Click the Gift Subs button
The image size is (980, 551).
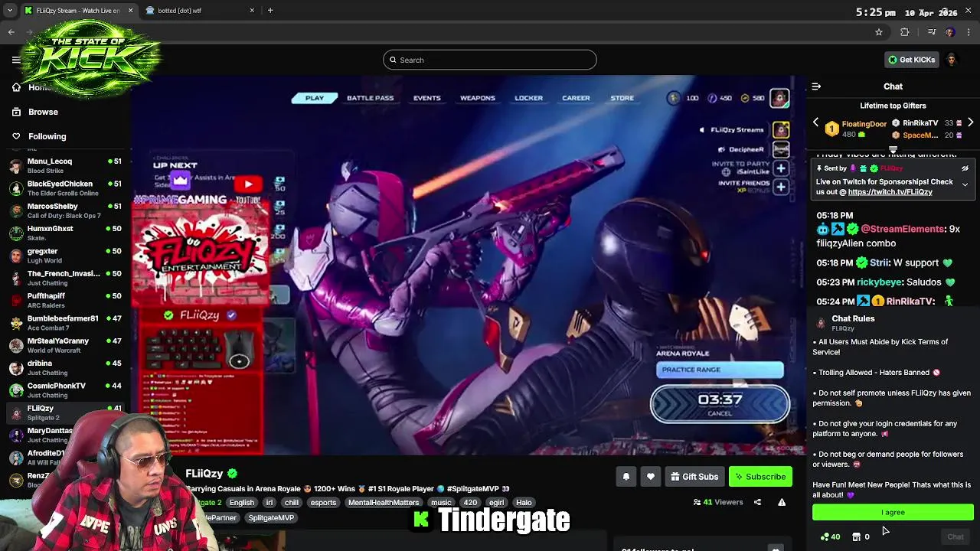(x=694, y=477)
